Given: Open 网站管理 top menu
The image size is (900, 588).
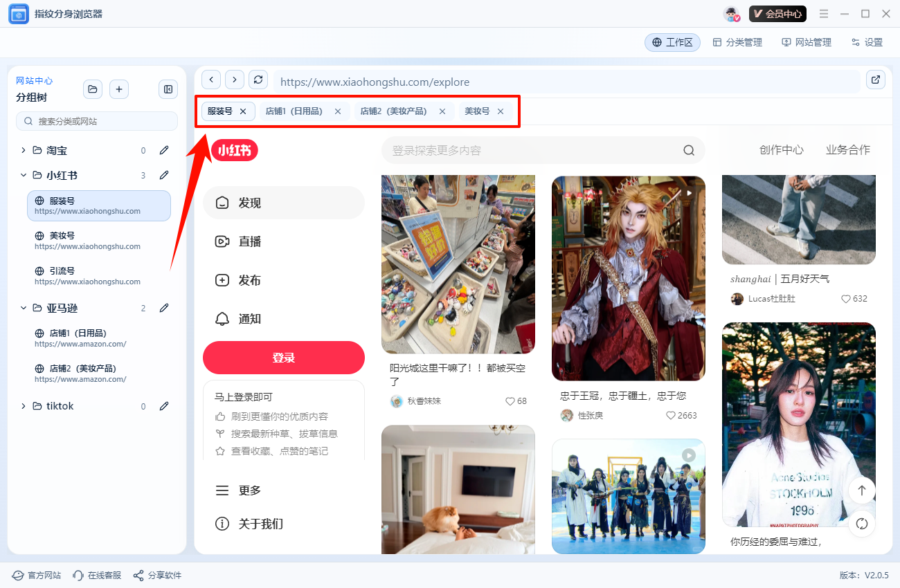Looking at the screenshot, I should 807,42.
